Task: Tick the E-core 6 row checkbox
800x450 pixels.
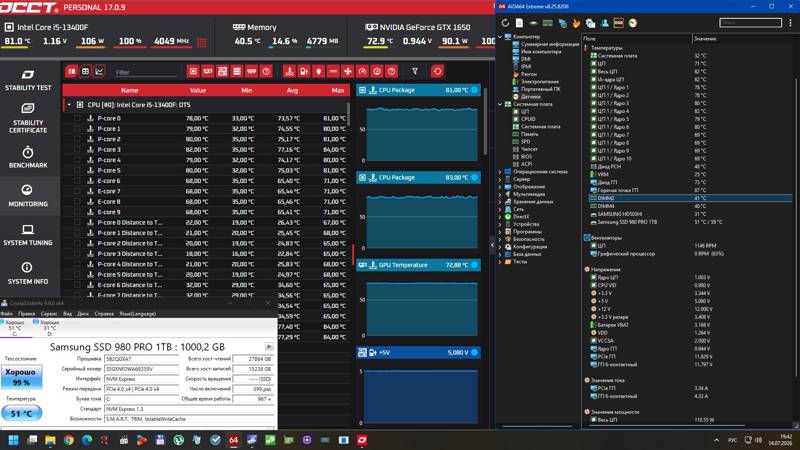Action: [77, 181]
